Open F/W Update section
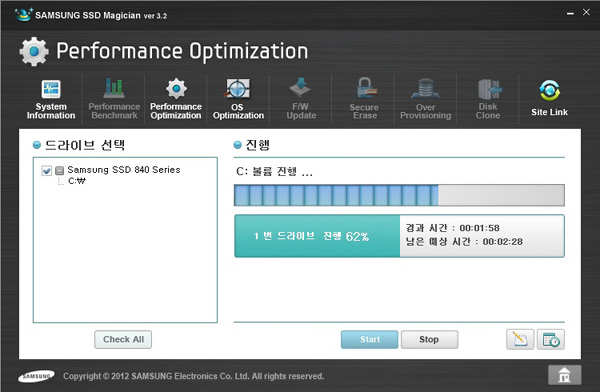The width and height of the screenshot is (600, 392). (x=301, y=99)
